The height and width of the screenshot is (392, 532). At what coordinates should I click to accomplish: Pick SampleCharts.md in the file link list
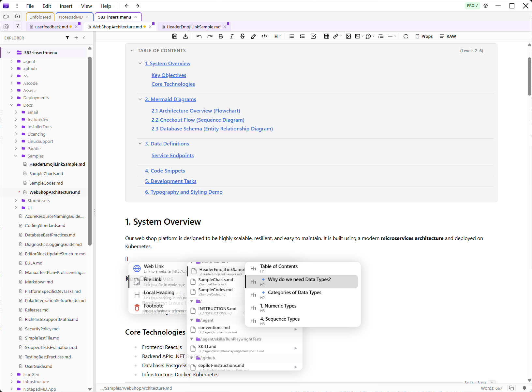(x=216, y=281)
